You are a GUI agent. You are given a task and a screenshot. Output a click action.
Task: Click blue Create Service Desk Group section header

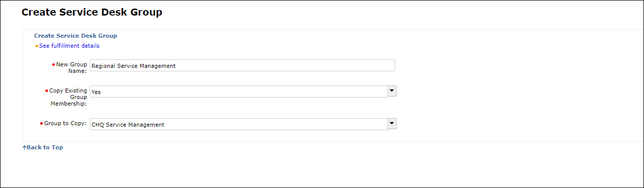coord(76,36)
